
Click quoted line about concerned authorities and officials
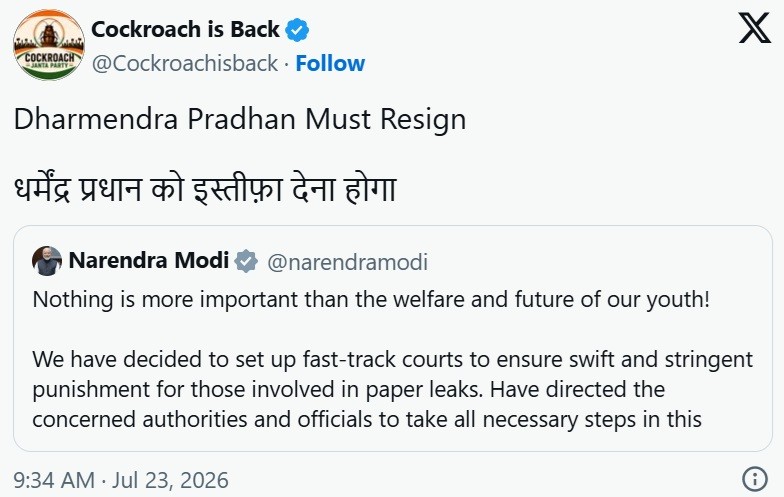pyautogui.click(x=367, y=420)
